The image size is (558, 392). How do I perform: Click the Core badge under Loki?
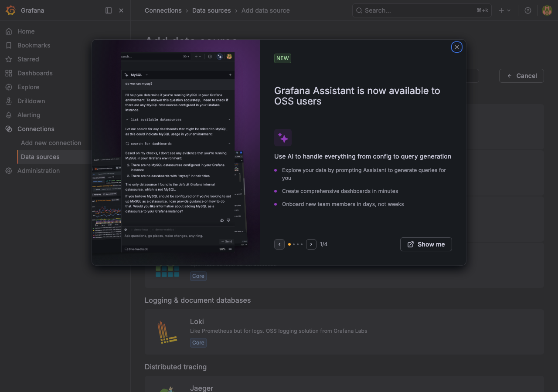[198, 343]
